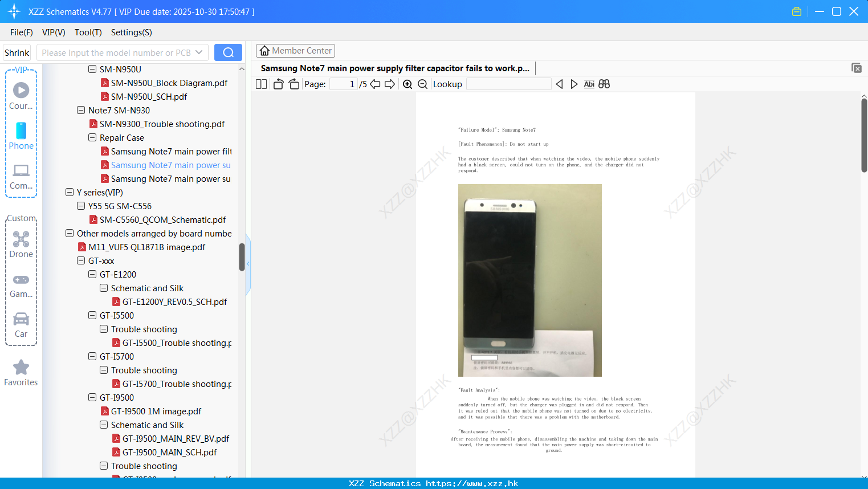Select the Game console category icon
The height and width of the screenshot is (489, 868).
[x=21, y=286]
